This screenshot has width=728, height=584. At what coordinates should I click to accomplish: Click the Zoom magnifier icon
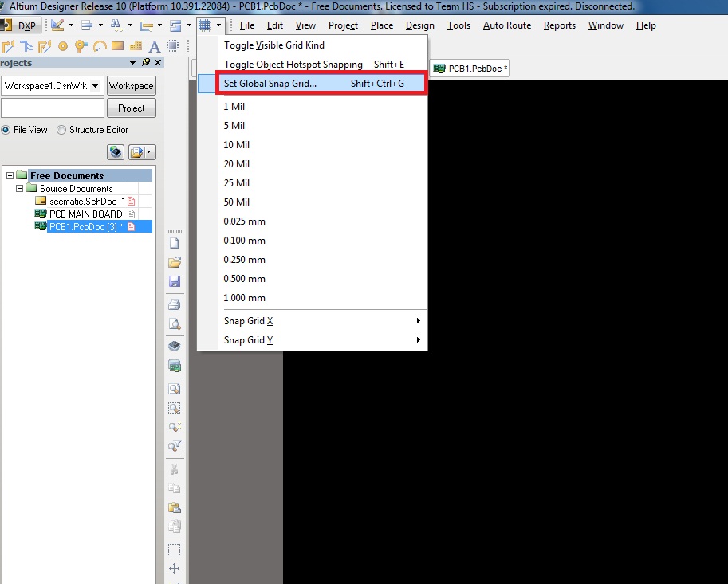click(x=175, y=388)
